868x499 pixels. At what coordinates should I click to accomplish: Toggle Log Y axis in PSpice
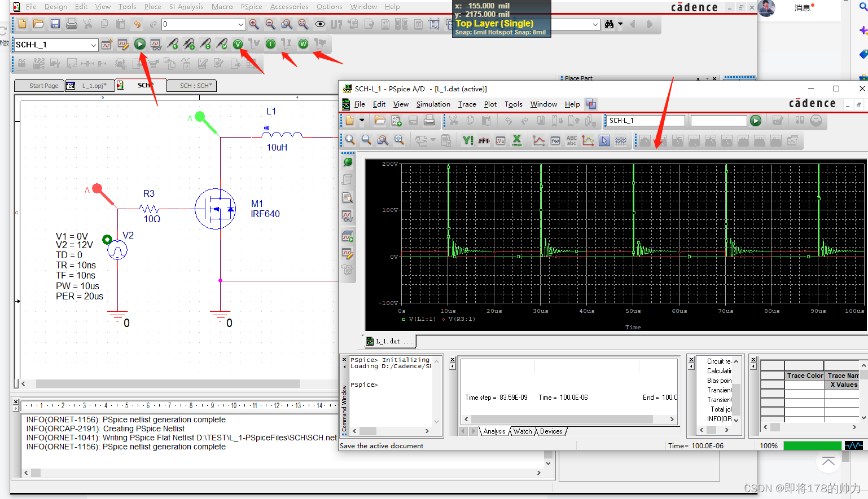click(467, 140)
